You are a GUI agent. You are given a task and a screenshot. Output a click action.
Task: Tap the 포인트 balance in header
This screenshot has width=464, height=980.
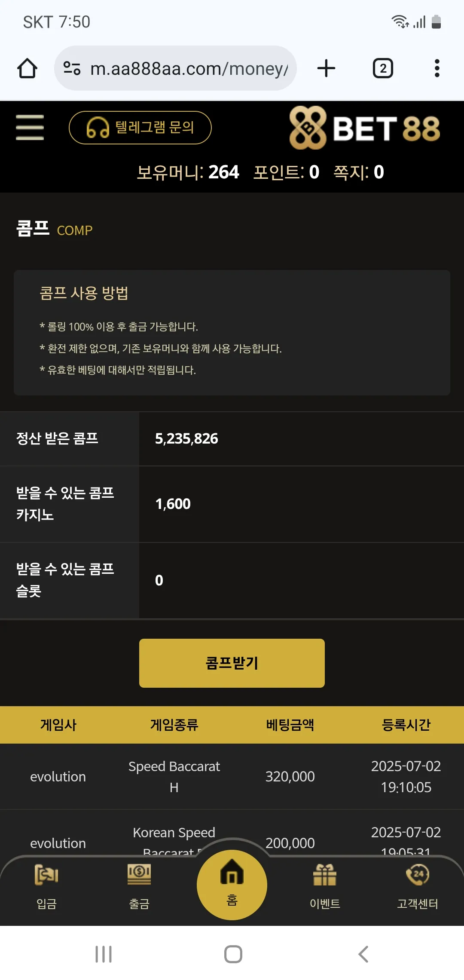pos(286,172)
